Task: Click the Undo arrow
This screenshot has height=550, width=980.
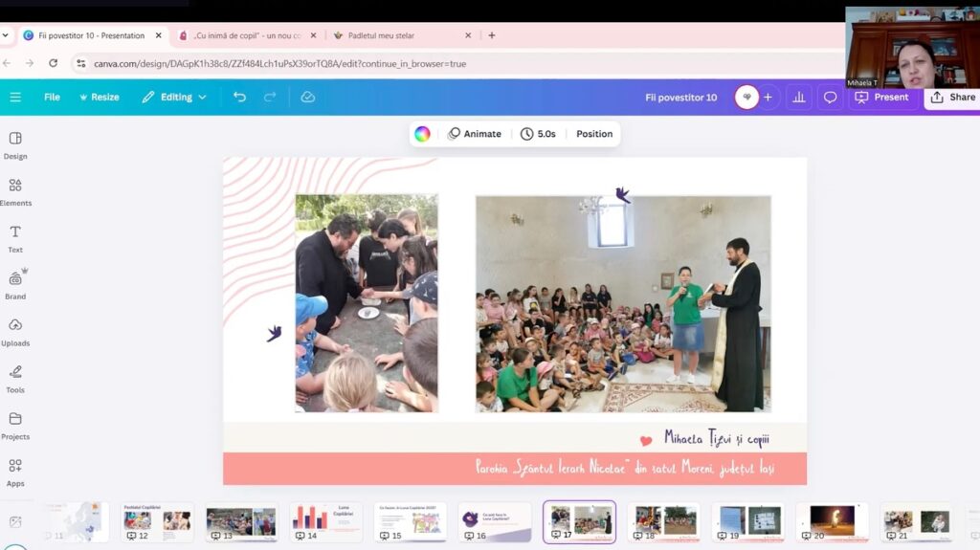Action: [x=239, y=97]
